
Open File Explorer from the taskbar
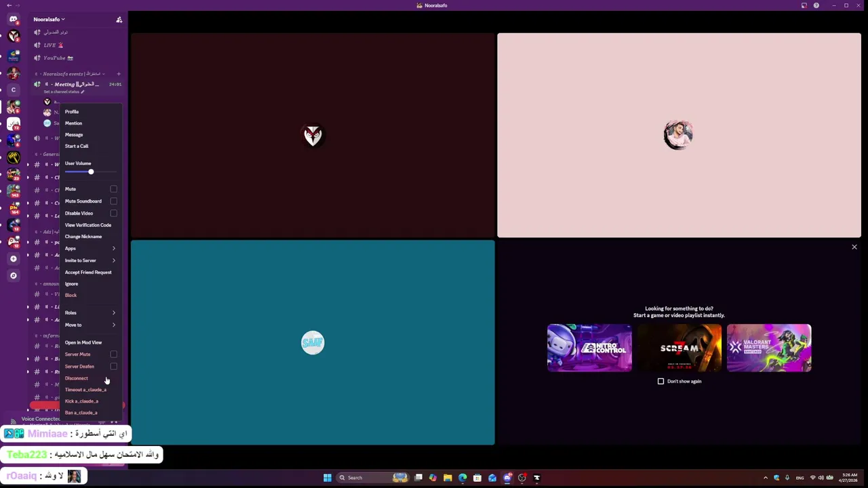448,478
